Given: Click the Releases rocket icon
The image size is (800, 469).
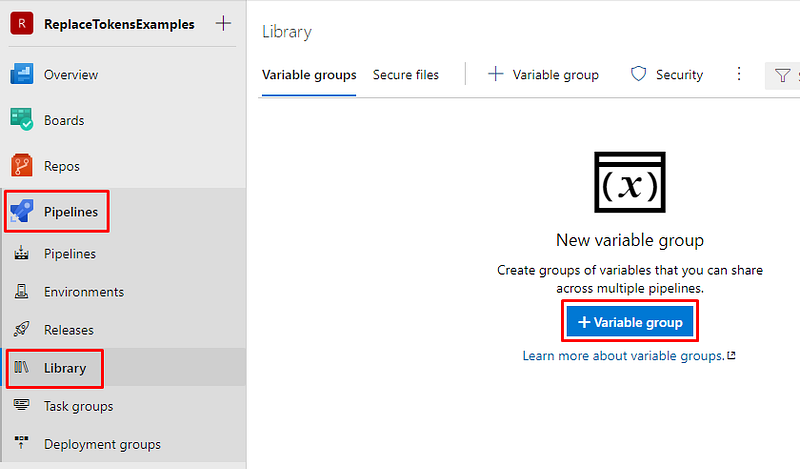Looking at the screenshot, I should point(21,329).
